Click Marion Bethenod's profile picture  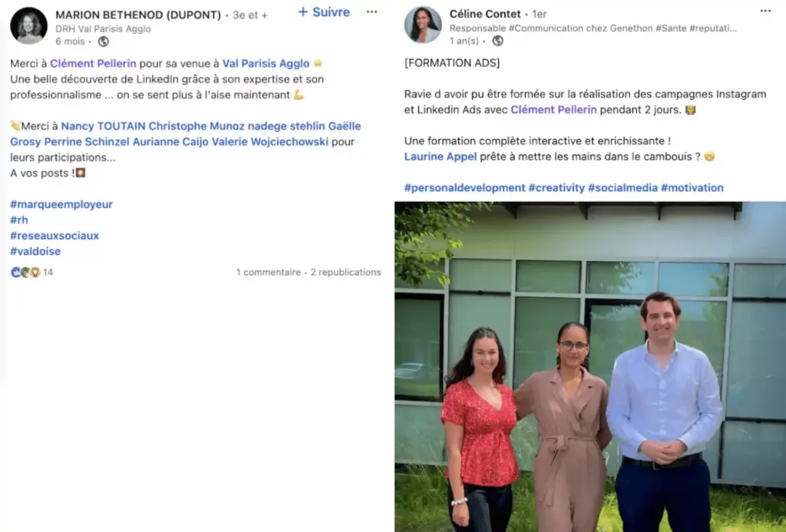pos(28,26)
